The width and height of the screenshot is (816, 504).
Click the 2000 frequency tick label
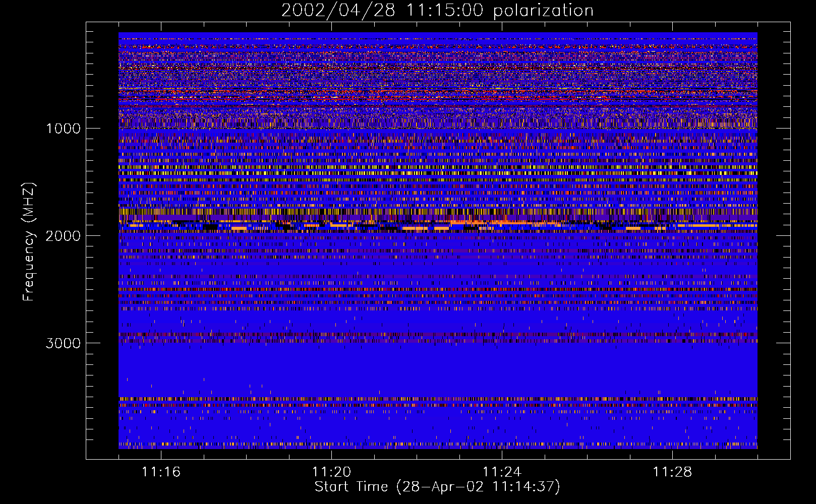[x=63, y=236]
